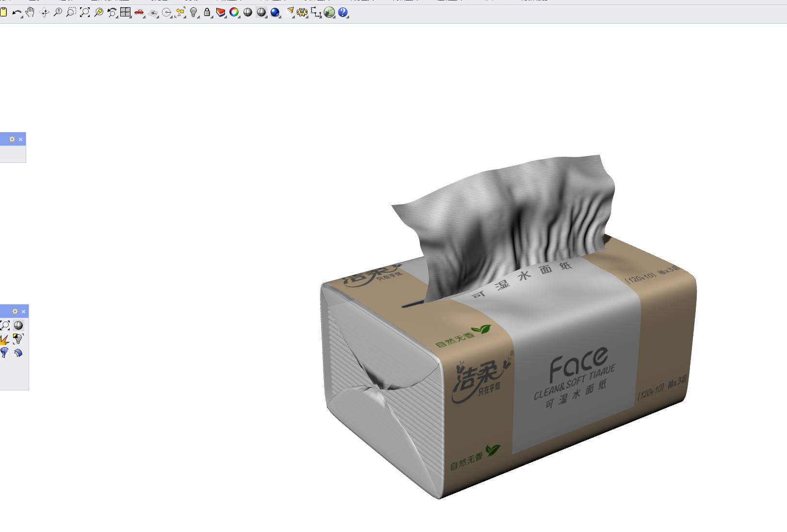Click the blue Render sphere
Viewport: 787px width, 532px height.
click(x=275, y=12)
